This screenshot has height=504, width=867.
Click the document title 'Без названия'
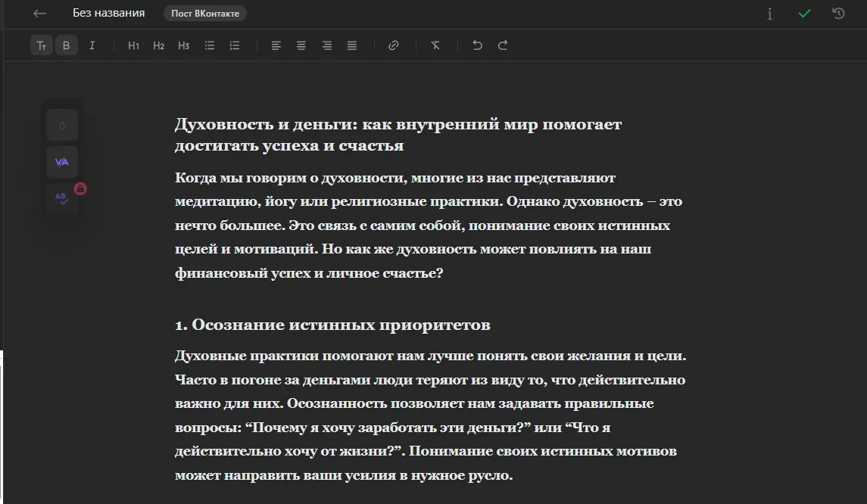tap(109, 14)
